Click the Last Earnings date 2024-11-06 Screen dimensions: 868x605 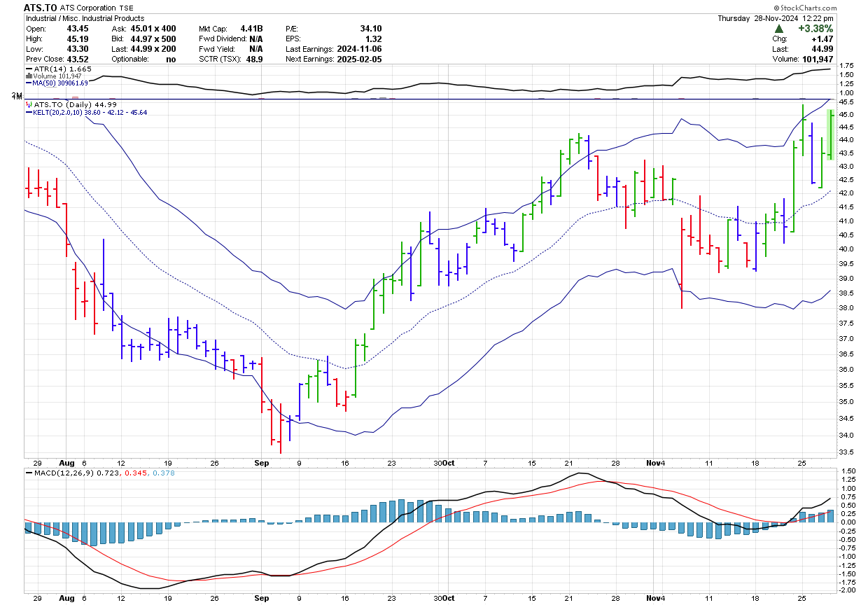[359, 49]
